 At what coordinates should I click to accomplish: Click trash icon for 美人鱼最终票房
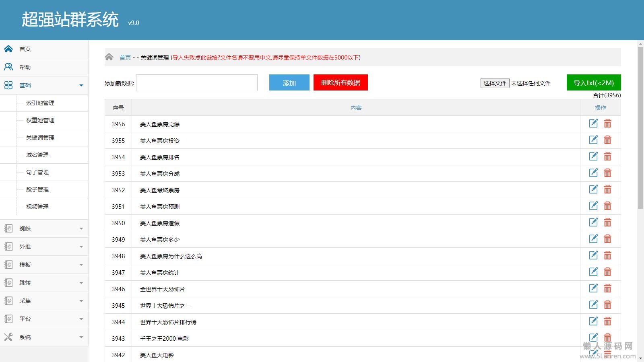pos(607,189)
